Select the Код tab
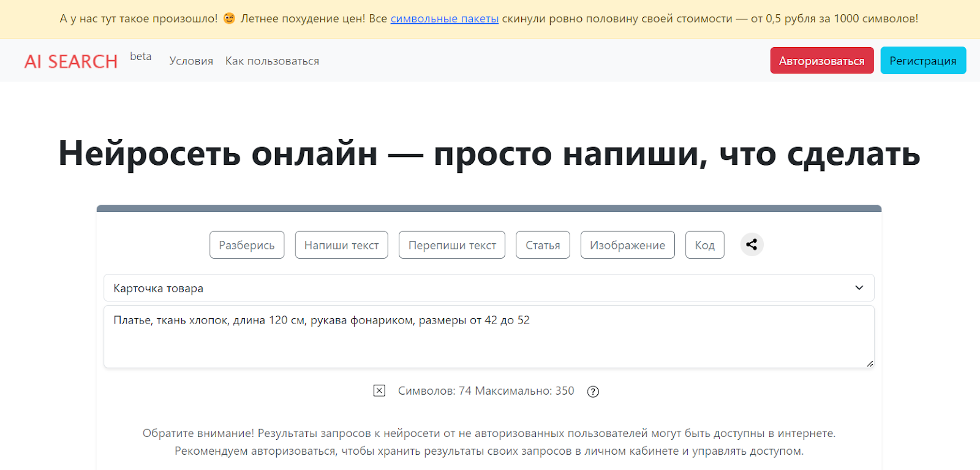 tap(704, 244)
